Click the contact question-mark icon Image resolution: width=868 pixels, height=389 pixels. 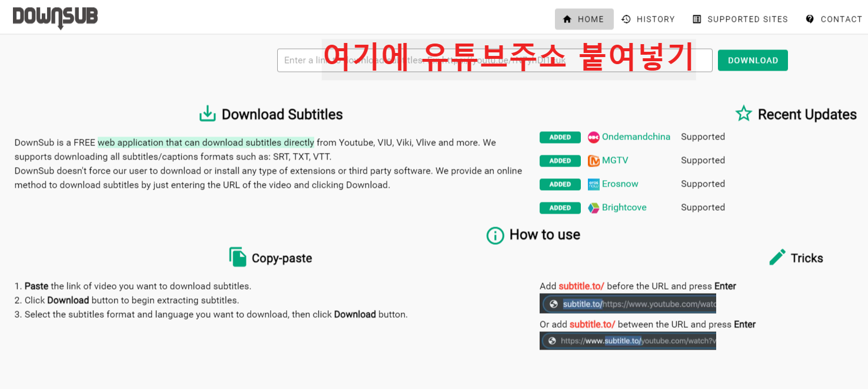[x=810, y=19]
